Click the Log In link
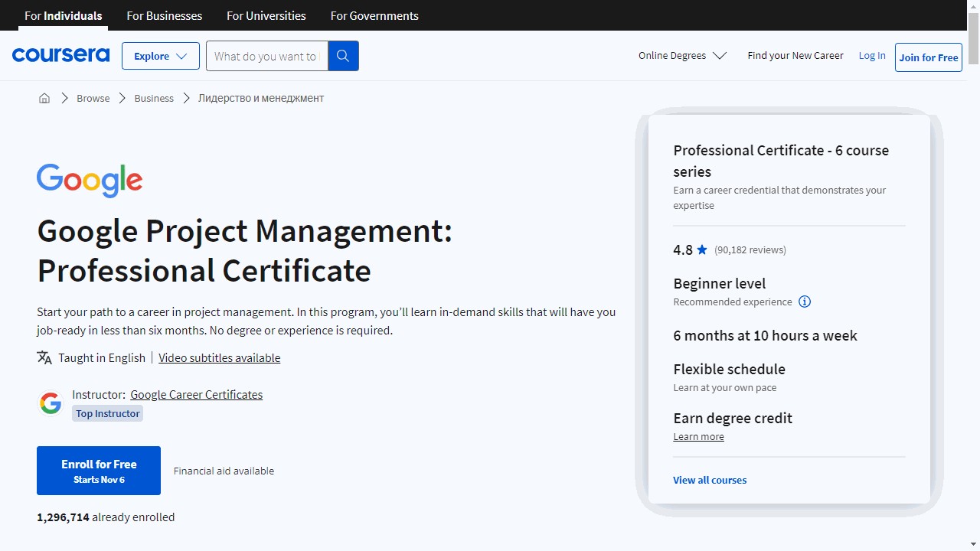The height and width of the screenshot is (551, 980). (872, 56)
